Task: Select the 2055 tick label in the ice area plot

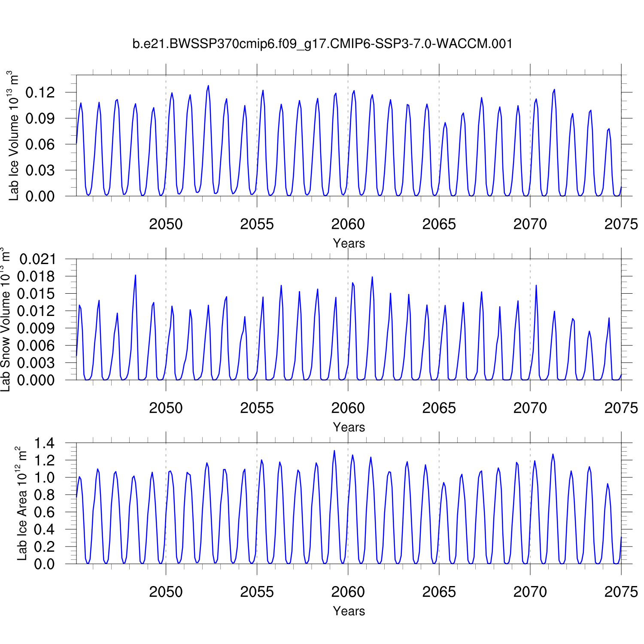Action: point(257,592)
